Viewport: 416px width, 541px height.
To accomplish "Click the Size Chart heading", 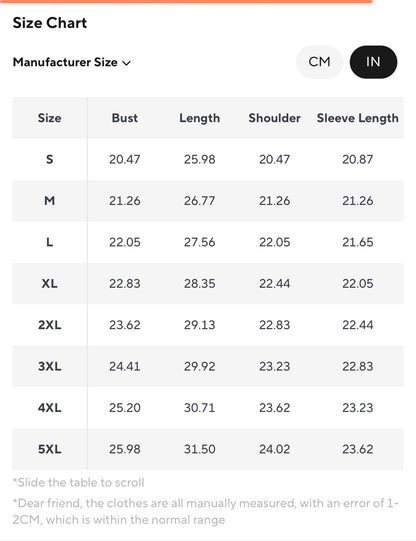I will click(x=50, y=23).
